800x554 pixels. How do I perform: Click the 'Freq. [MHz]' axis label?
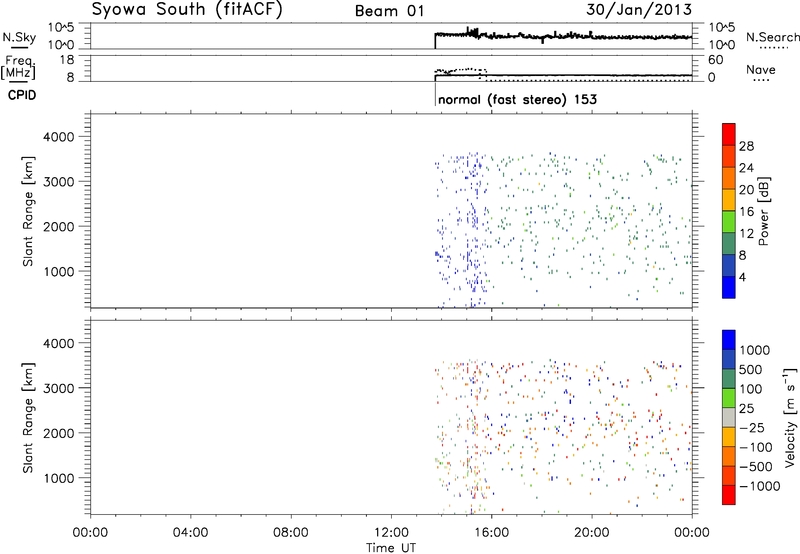pos(18,67)
